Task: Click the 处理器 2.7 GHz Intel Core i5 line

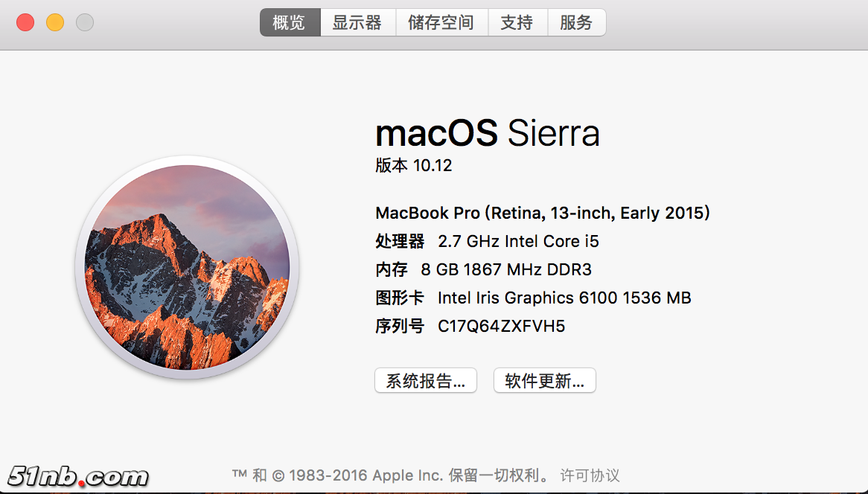Action: 487,241
